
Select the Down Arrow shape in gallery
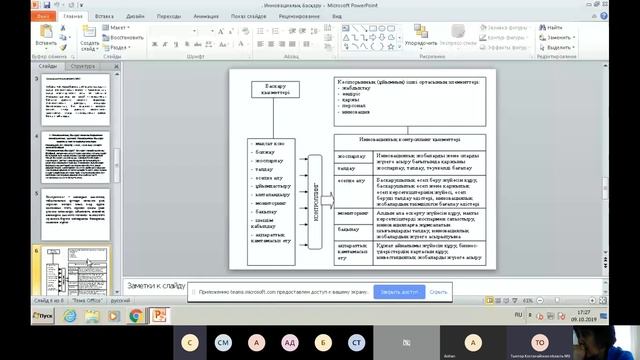pyautogui.click(x=382, y=38)
